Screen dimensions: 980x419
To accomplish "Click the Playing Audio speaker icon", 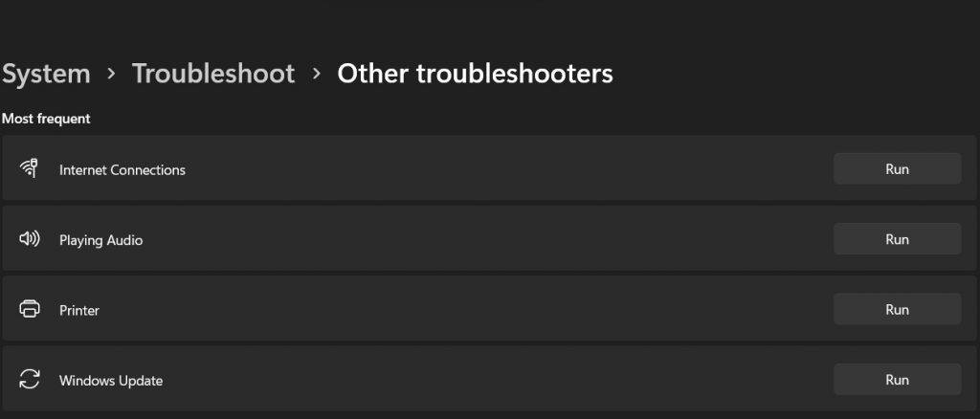I will pyautogui.click(x=30, y=239).
